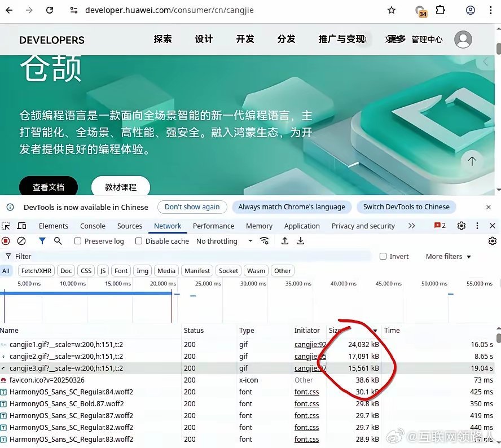Switch to Memory tab

(259, 226)
